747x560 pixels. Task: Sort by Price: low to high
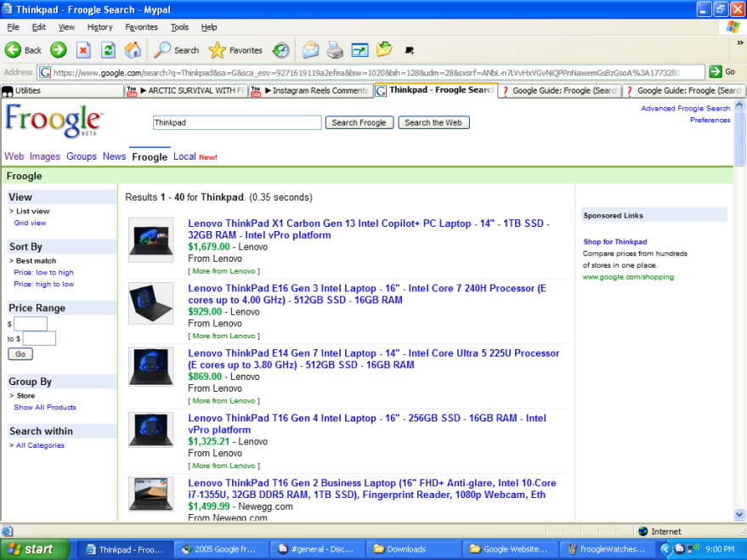44,273
